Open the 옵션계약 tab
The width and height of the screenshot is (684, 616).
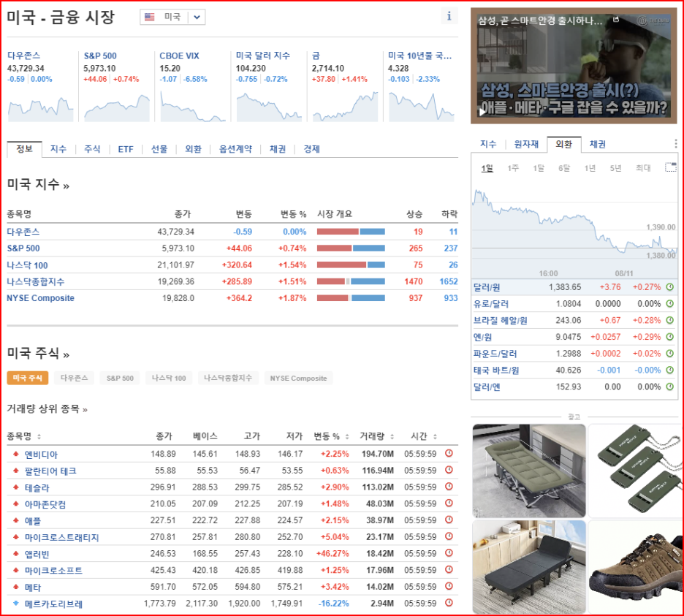tap(235, 149)
